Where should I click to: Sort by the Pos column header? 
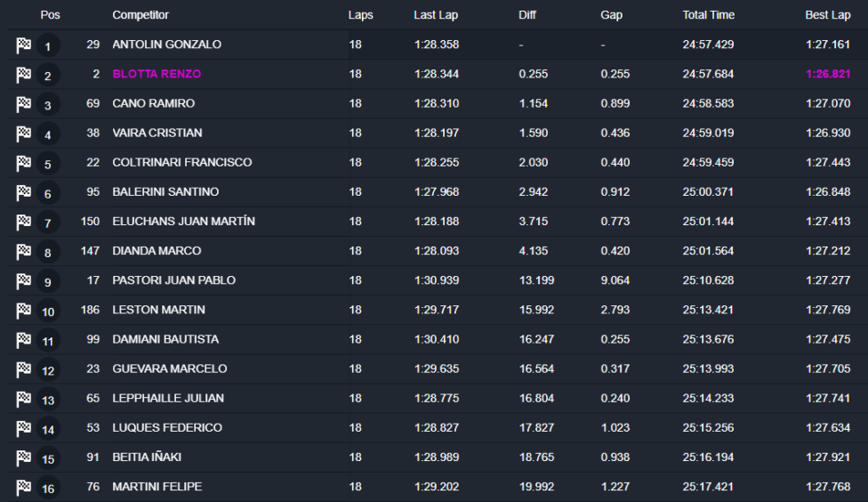50,15
